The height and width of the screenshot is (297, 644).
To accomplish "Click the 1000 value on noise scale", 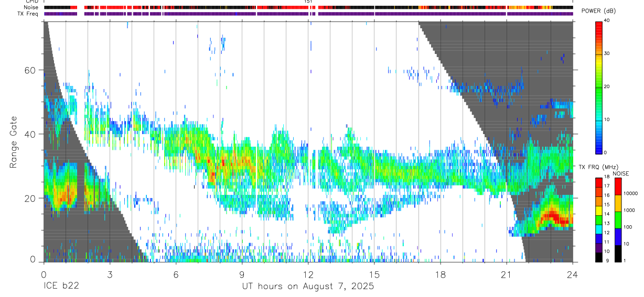I will [630, 211].
